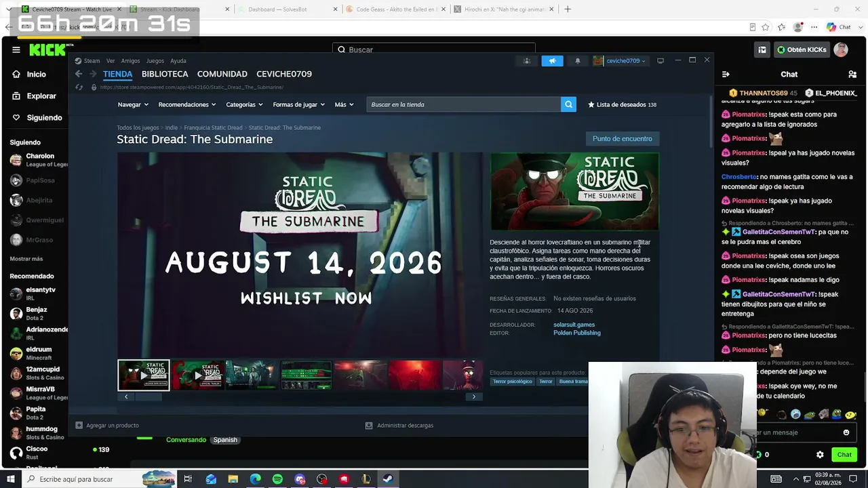The image size is (868, 488).
Task: Open Administrar descargas
Action: coord(399,426)
